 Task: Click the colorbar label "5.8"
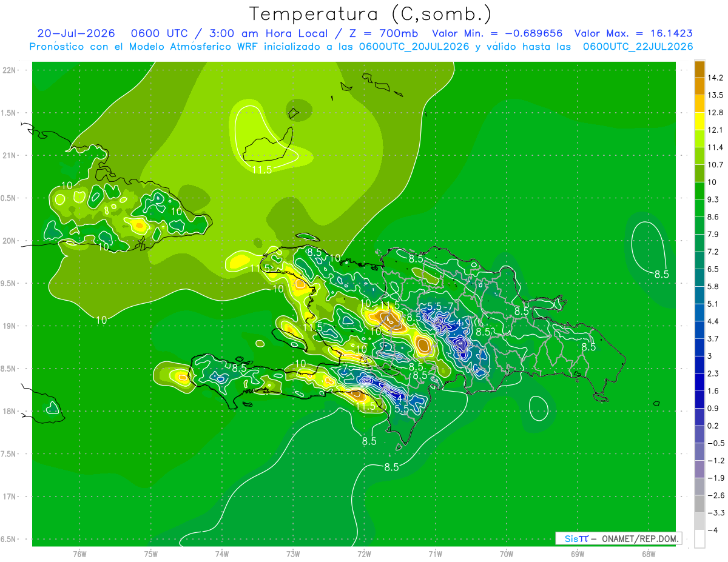click(x=713, y=286)
